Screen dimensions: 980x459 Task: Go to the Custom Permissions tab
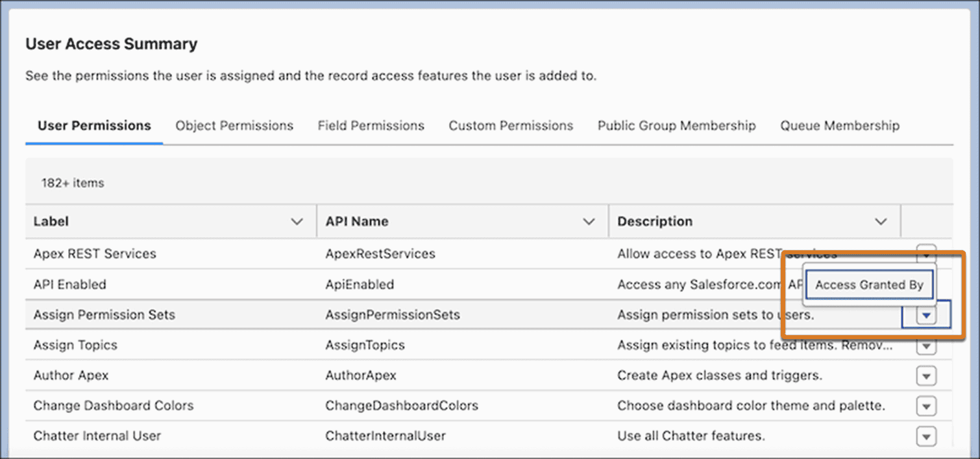pos(511,126)
